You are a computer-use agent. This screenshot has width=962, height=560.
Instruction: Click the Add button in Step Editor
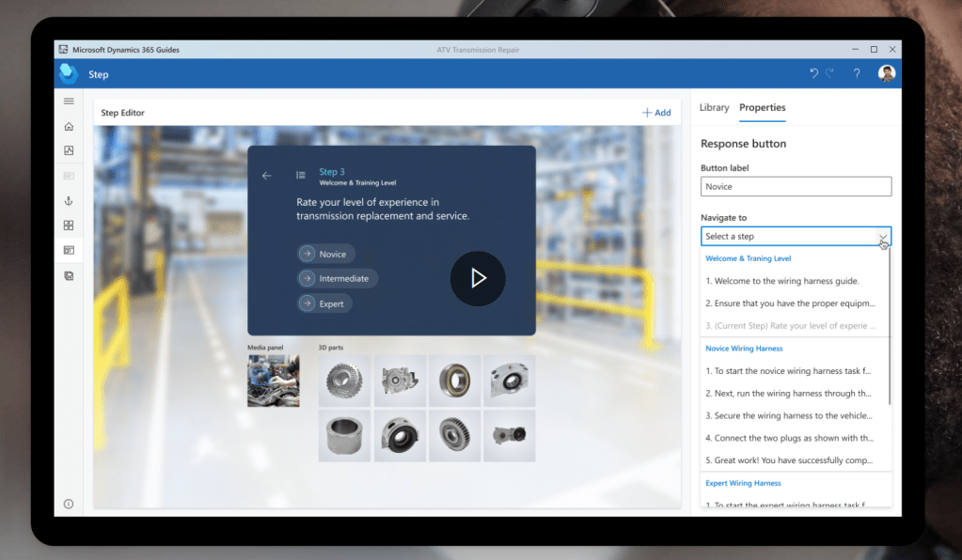pyautogui.click(x=656, y=113)
